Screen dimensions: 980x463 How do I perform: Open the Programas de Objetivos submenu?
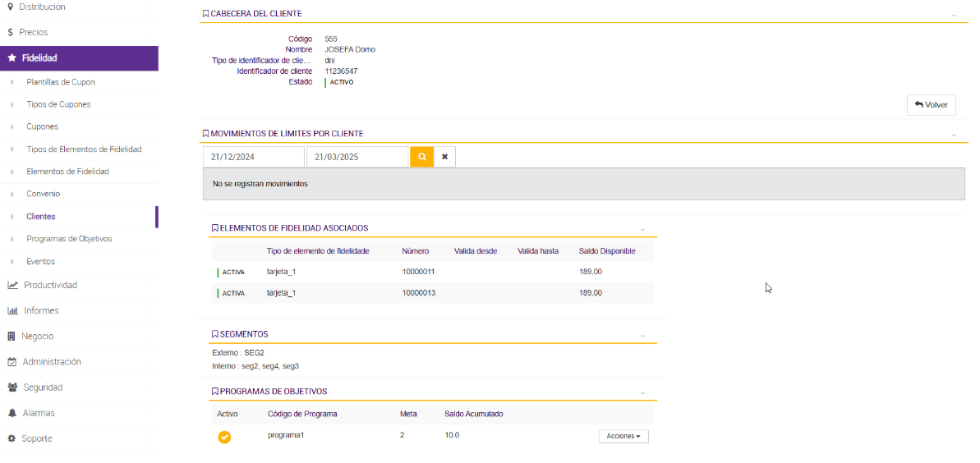(69, 239)
